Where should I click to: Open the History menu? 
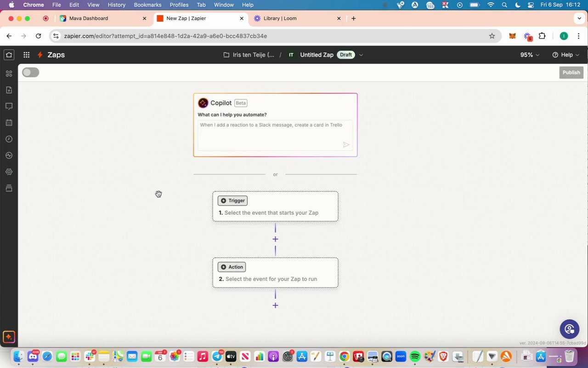click(116, 5)
